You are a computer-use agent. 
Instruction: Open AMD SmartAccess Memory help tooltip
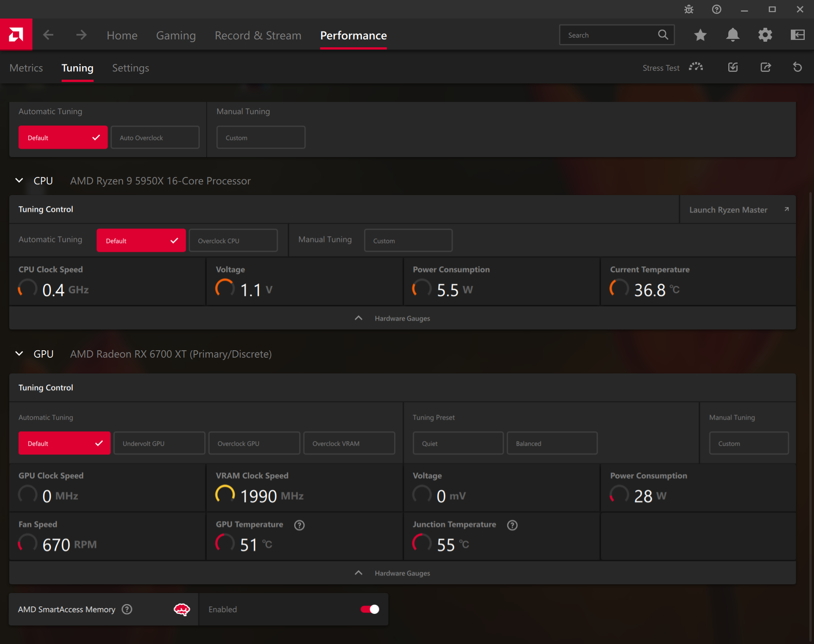coord(127,609)
